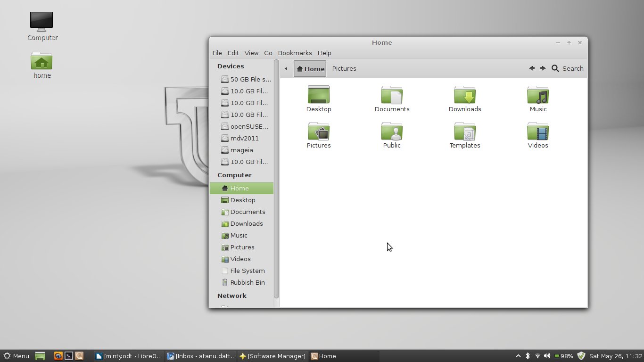Screen dimensions: 644x362
Task: Click the Home path bar button
Action: point(310,68)
